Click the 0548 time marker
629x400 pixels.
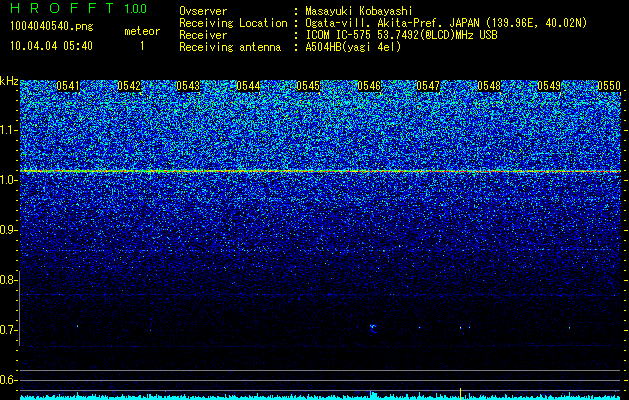tap(489, 86)
